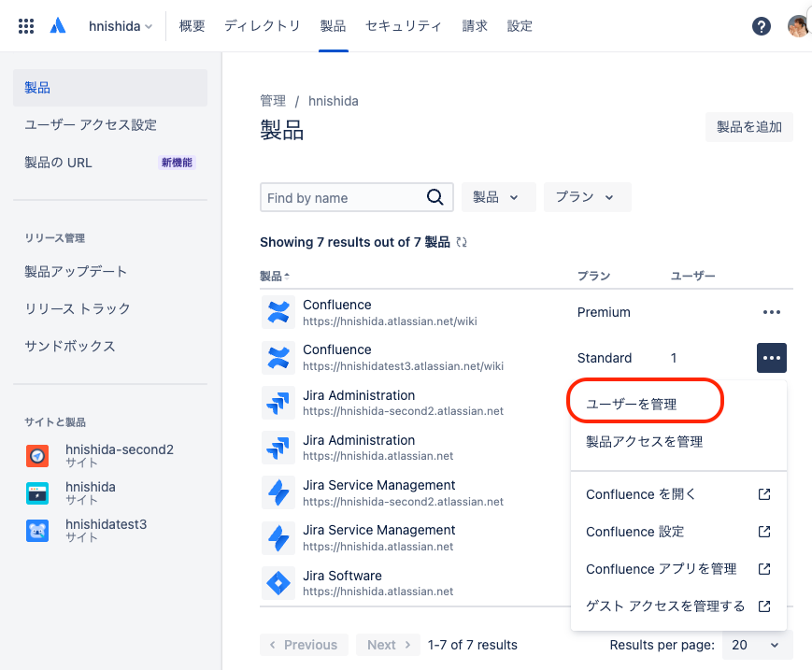
Task: Open the Results per page dropdown
Action: (x=757, y=645)
